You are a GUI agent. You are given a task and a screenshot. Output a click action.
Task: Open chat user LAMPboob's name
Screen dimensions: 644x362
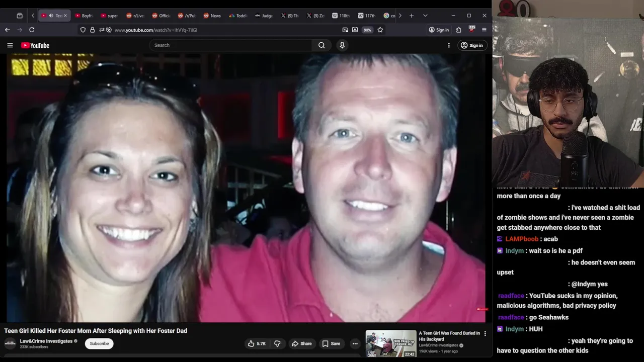[521, 239]
